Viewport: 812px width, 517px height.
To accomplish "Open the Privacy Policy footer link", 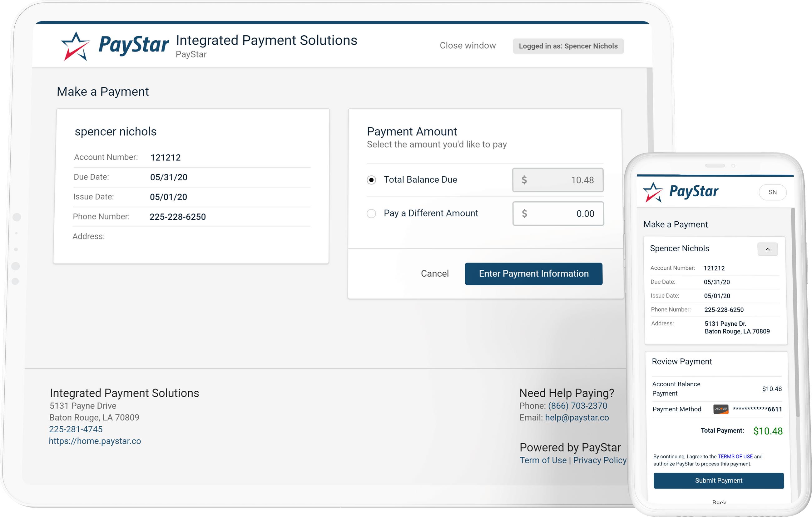I will [x=600, y=460].
